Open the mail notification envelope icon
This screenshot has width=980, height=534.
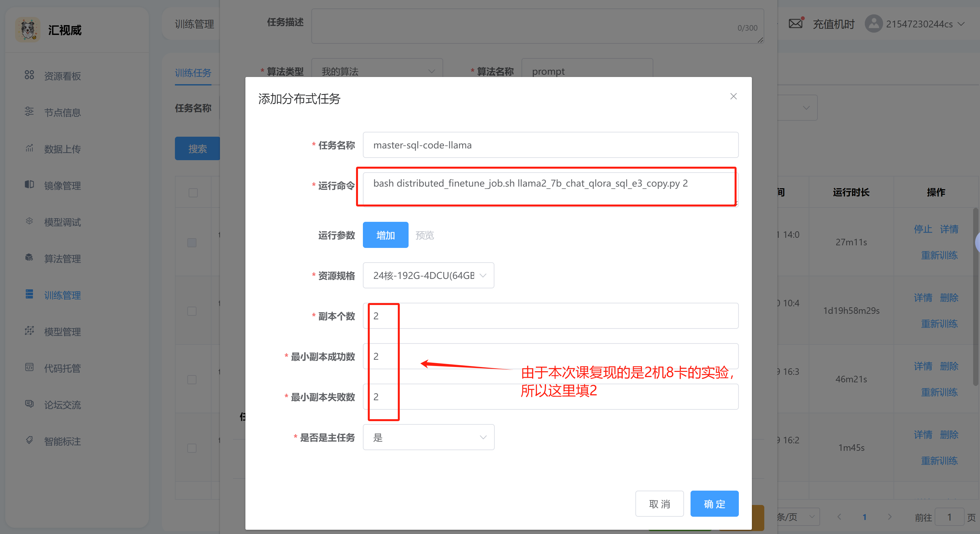click(x=796, y=23)
